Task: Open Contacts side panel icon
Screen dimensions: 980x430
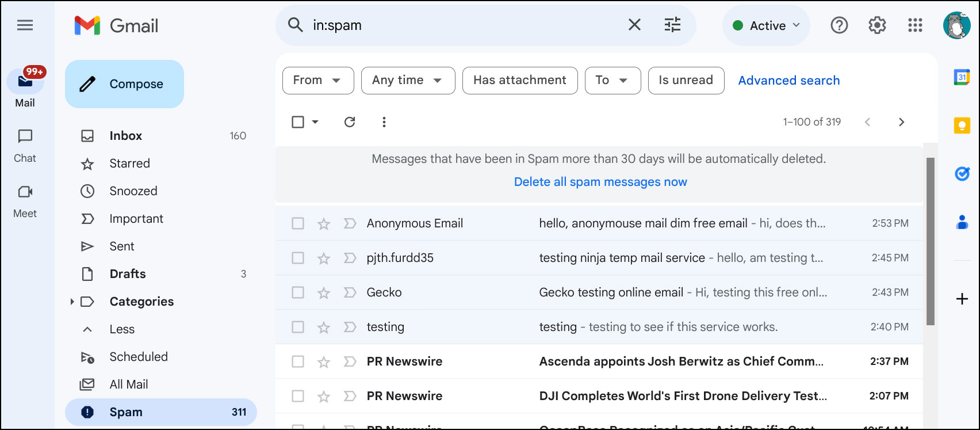Action: (x=962, y=222)
